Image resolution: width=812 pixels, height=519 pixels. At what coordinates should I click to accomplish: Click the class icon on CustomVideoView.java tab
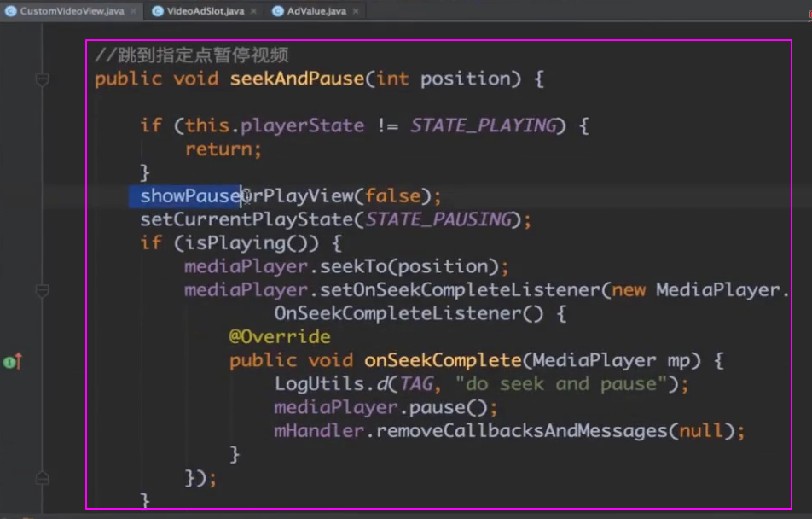click(10, 11)
